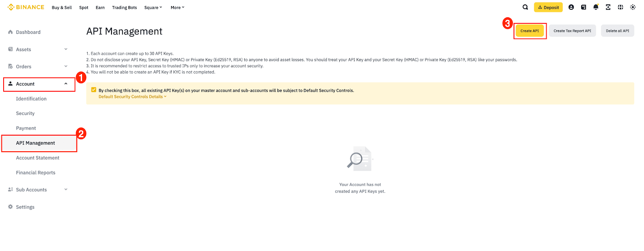Click the download app icon

[608, 7]
